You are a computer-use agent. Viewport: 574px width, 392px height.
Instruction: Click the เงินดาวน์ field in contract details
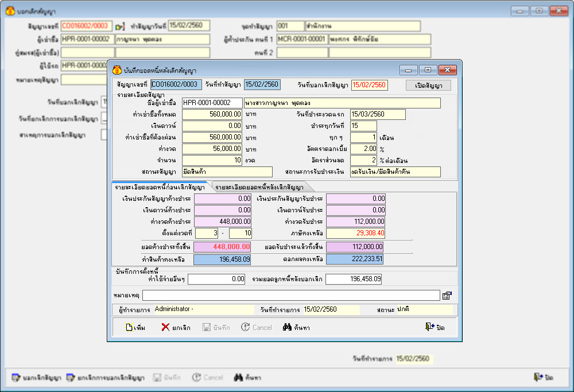tap(212, 126)
